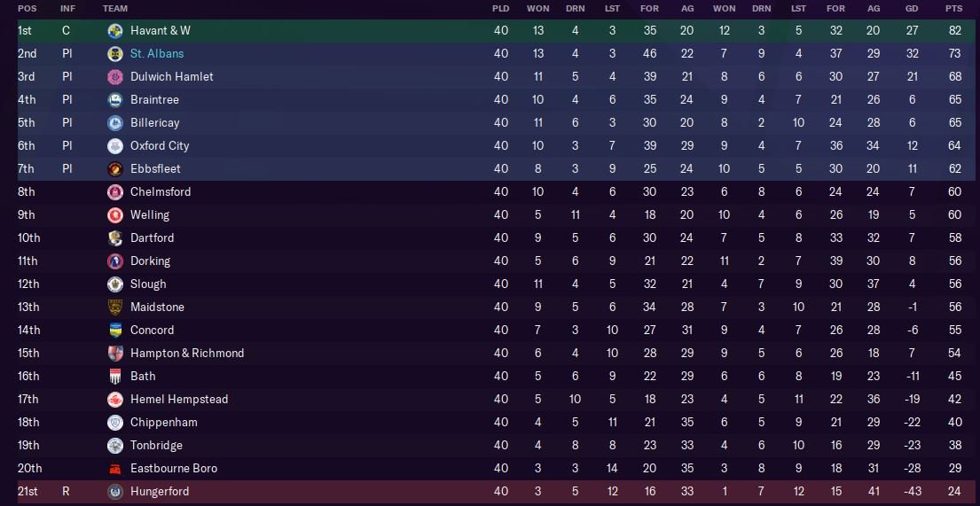The image size is (980, 506).
Task: Click the Braintree team logo
Action: [x=115, y=100]
